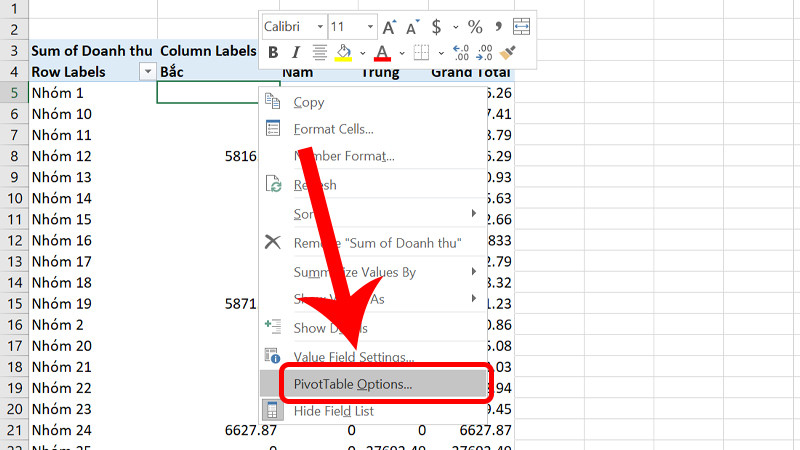
Task: Open the Row Labels filter dropdown
Action: click(x=148, y=72)
